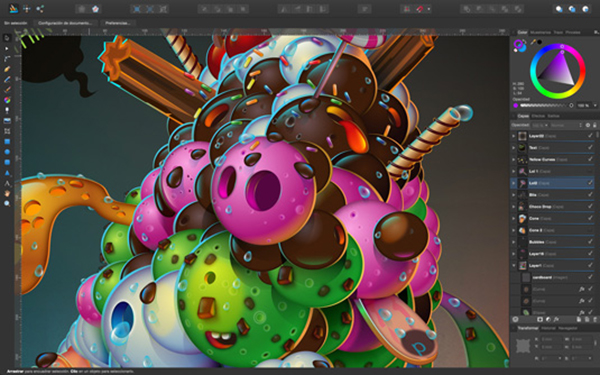
Task: Collapse the Layer1 layer group
Action: (514, 266)
